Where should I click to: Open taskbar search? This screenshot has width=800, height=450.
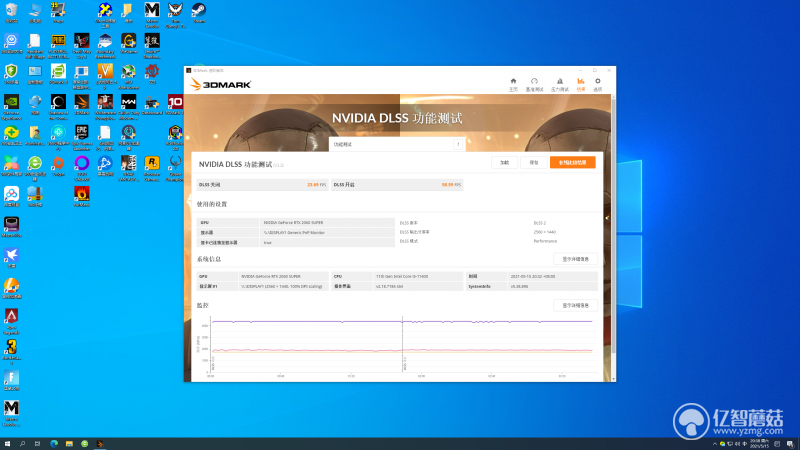click(x=22, y=444)
